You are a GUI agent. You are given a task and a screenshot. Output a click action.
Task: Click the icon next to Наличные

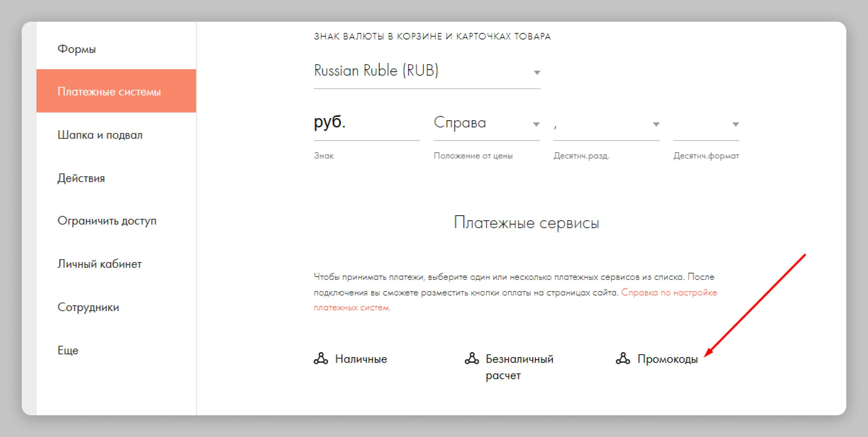[x=320, y=359]
